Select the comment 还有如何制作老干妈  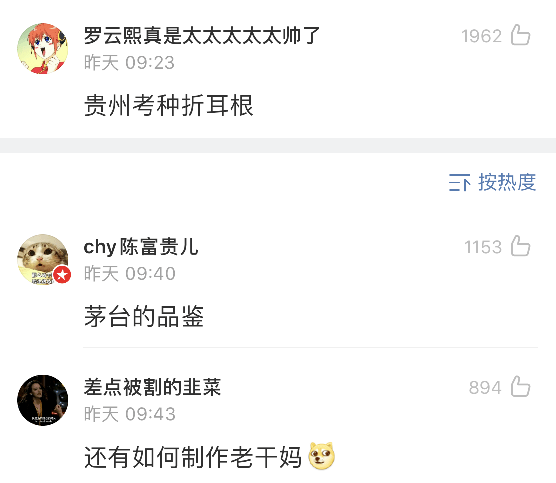point(193,457)
